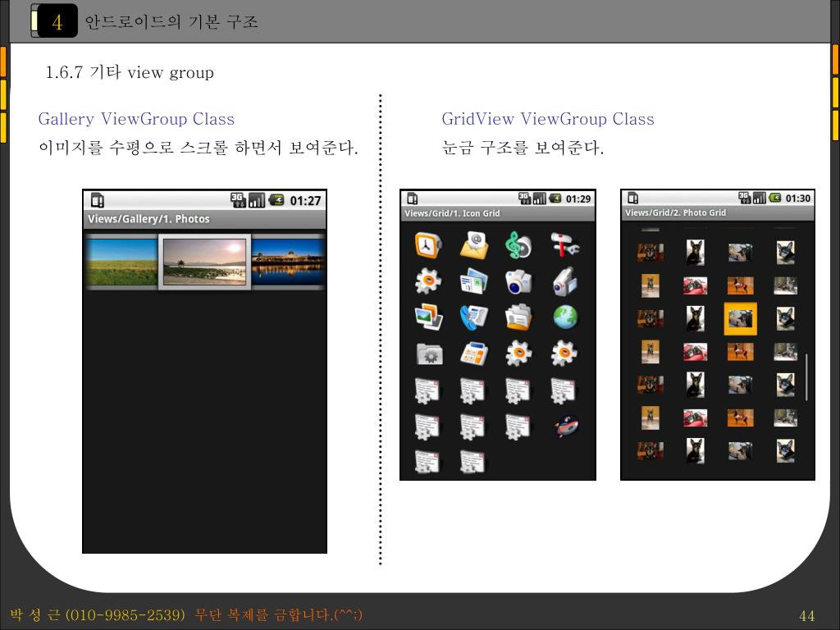The width and height of the screenshot is (840, 630).
Task: Tap the music treble clef speaker icon
Action: point(518,245)
